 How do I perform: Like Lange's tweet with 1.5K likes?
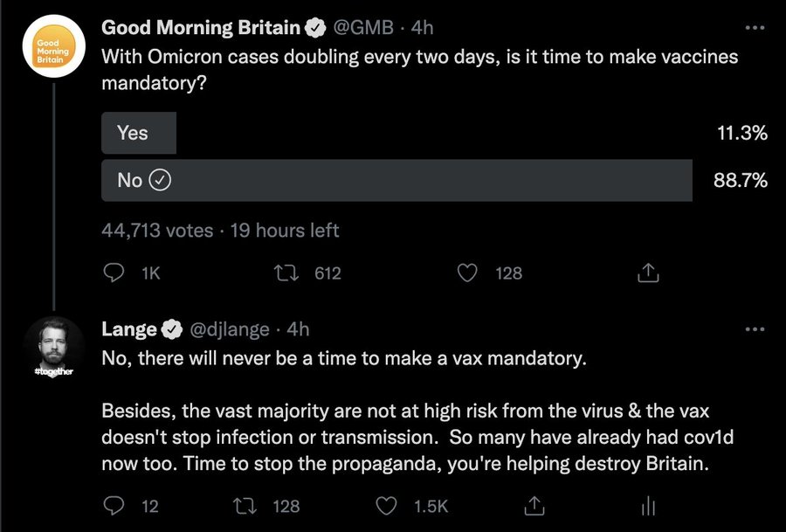pos(386,506)
